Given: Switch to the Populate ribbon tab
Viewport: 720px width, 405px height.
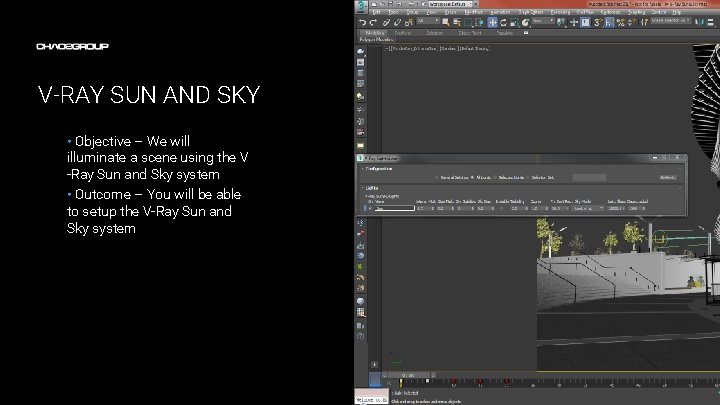Looking at the screenshot, I should click(505, 33).
